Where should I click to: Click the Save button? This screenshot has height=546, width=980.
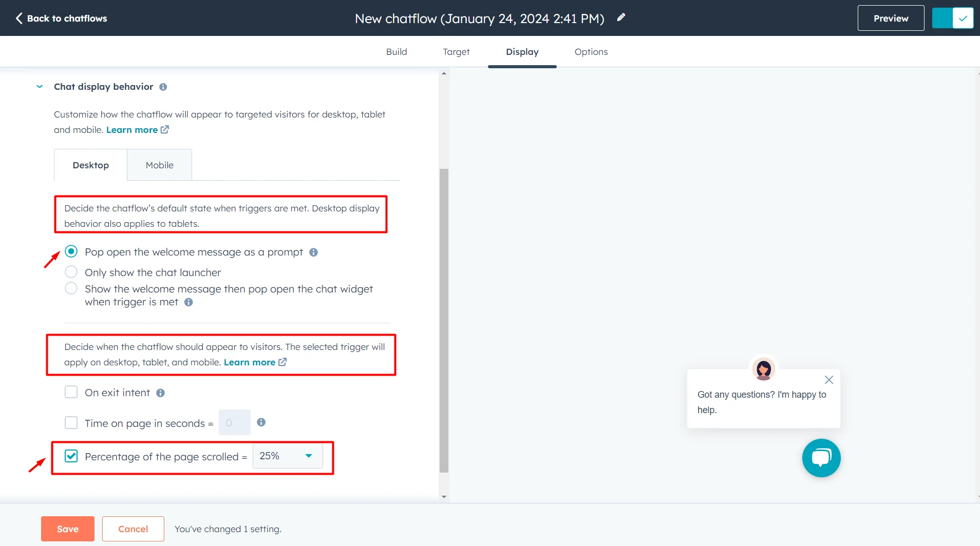click(x=67, y=529)
